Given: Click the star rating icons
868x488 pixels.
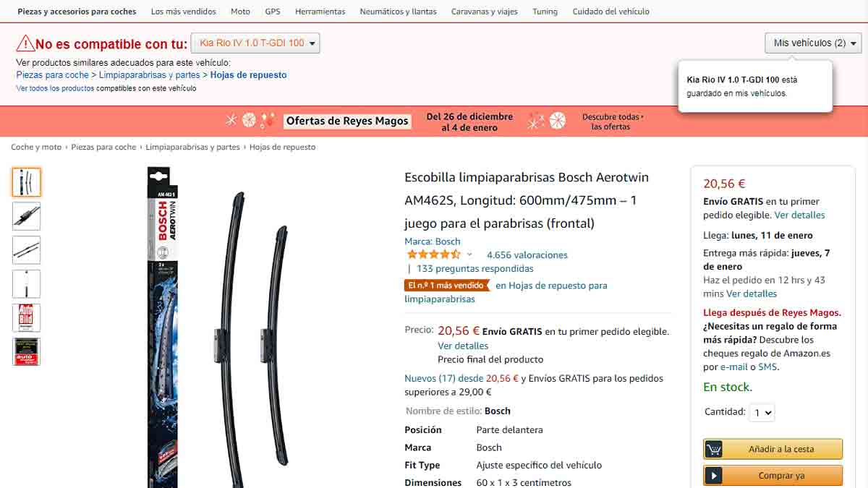Looking at the screenshot, I should pyautogui.click(x=433, y=254).
